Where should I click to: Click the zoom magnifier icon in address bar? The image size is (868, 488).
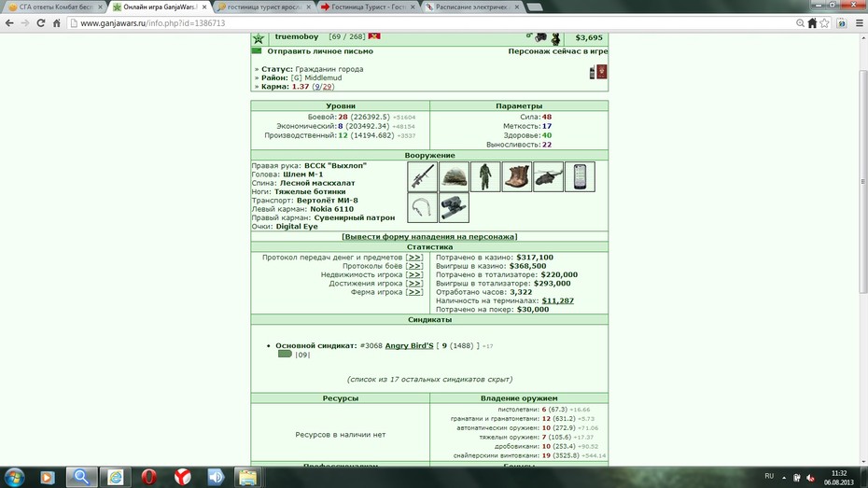[800, 23]
